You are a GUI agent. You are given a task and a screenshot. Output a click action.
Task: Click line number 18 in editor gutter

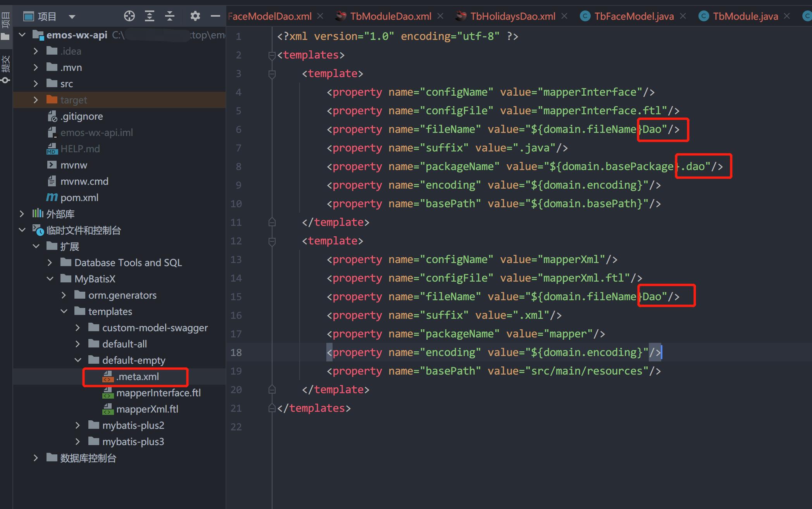coord(236,353)
